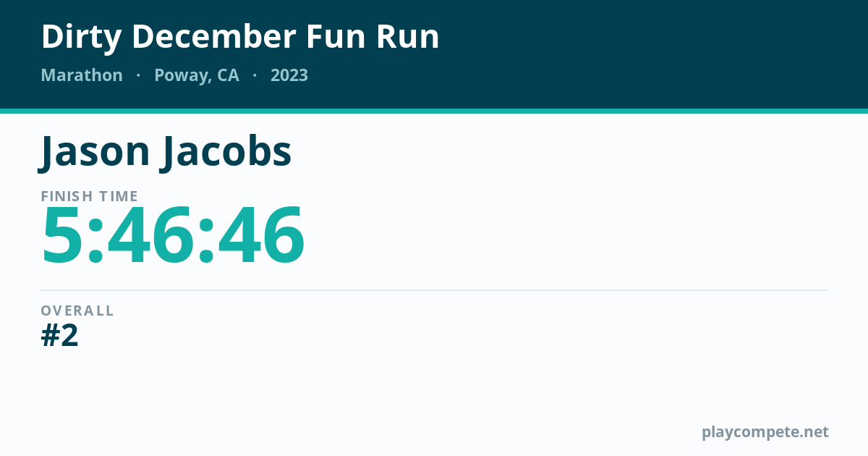Click the teal stripe under the header
The height and width of the screenshot is (456, 868).
pyautogui.click(x=434, y=111)
